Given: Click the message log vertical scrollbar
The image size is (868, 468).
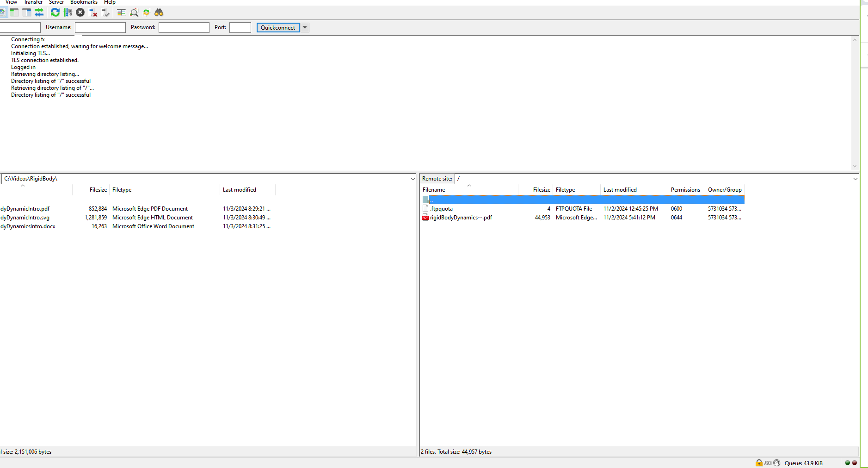Looking at the screenshot, I should coord(855,103).
